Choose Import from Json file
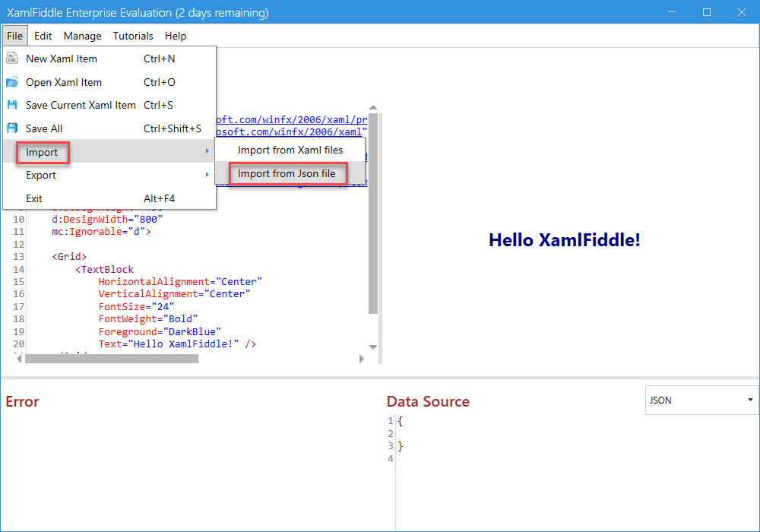 tap(290, 173)
